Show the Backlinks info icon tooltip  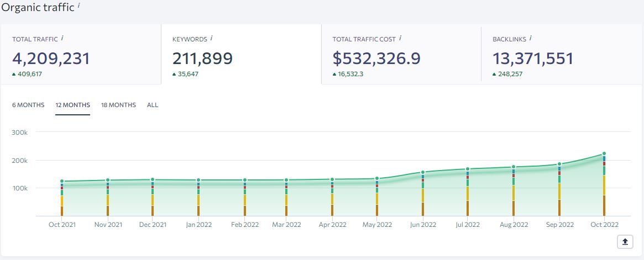tap(530, 38)
